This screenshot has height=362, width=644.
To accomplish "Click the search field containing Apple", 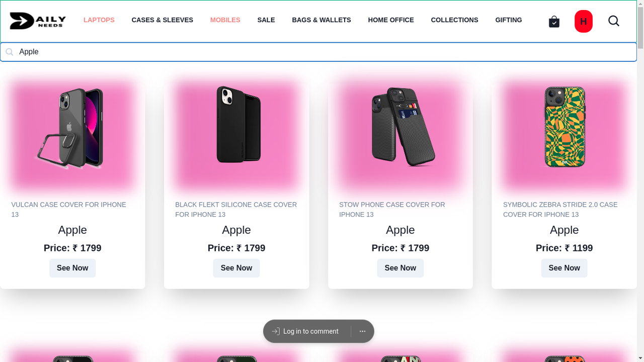I will 318,52.
